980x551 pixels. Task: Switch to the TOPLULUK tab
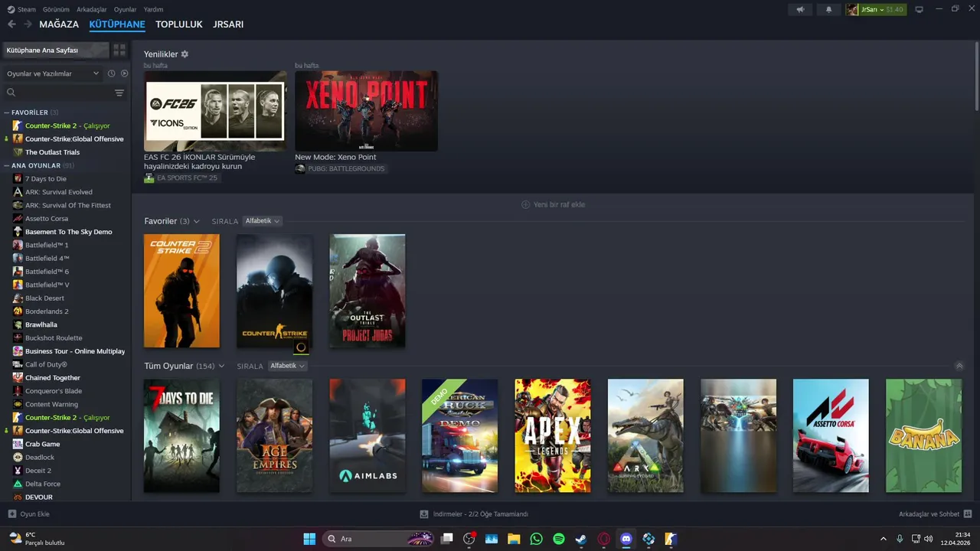pos(179,24)
